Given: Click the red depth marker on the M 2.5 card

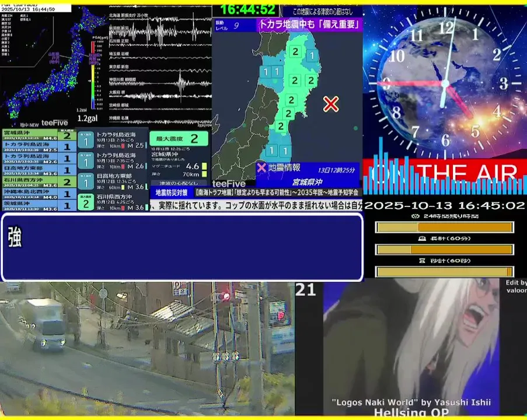Looking at the screenshot, I should (x=123, y=146).
